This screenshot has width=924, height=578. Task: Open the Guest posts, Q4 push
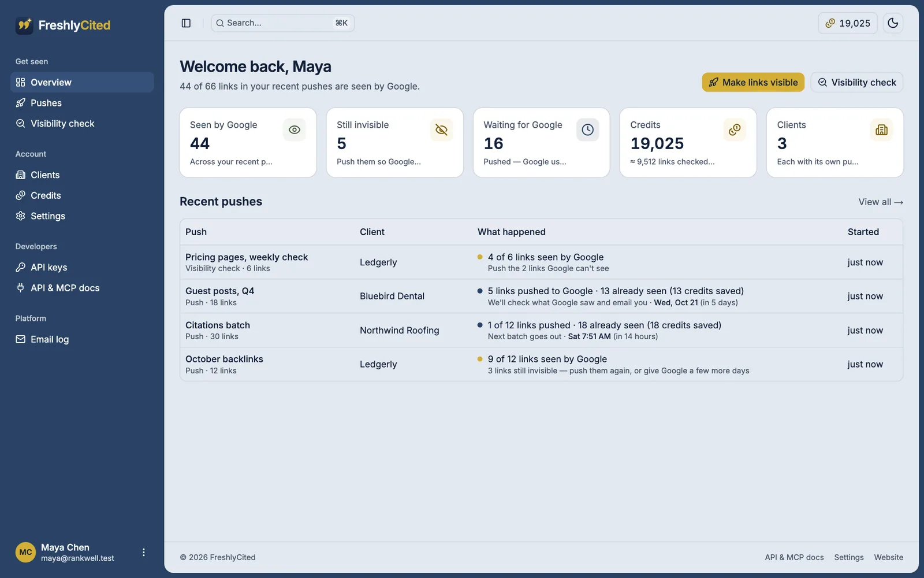click(219, 291)
